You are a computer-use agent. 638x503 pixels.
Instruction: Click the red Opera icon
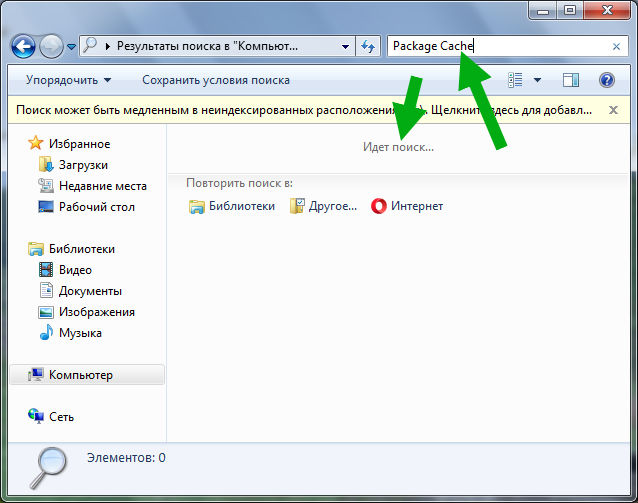[x=379, y=206]
